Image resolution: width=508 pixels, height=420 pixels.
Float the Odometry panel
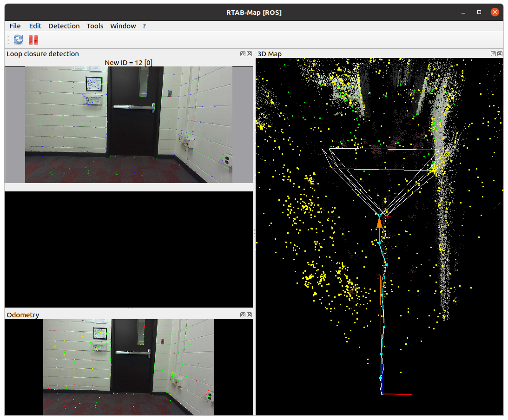[243, 315]
